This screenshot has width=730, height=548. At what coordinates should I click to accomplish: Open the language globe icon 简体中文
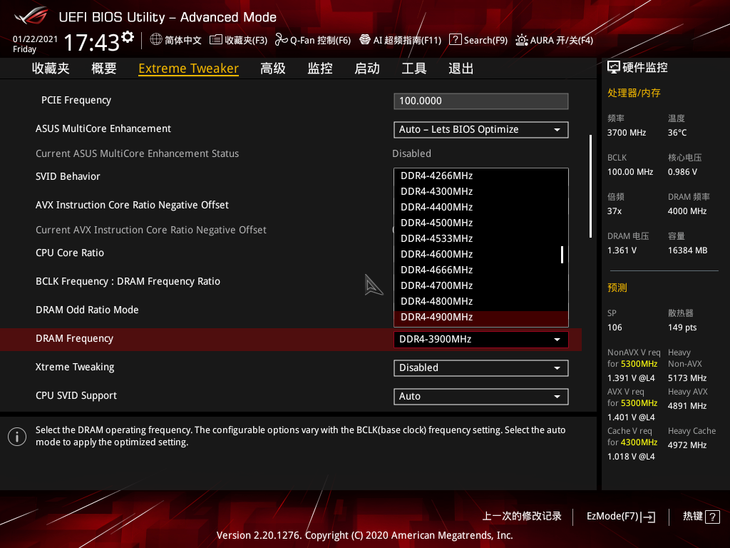157,40
